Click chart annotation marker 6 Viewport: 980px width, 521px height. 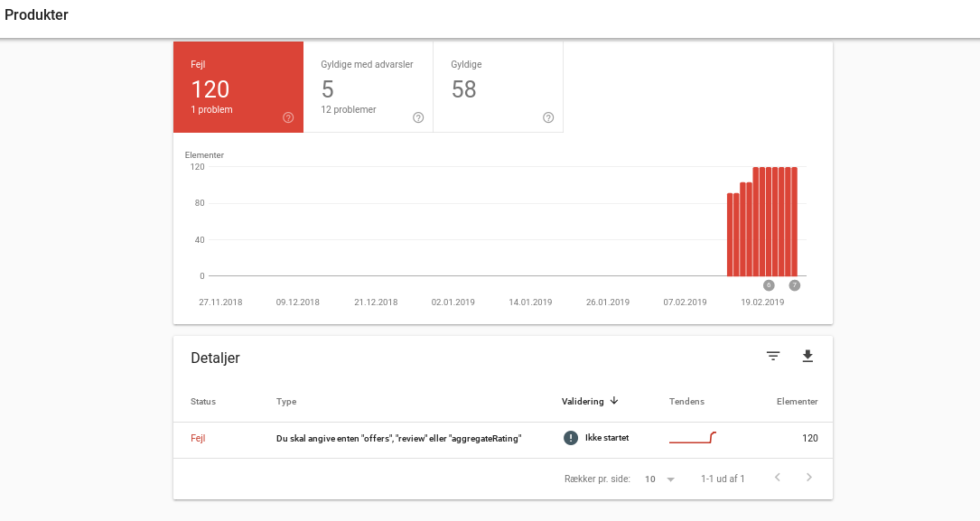(769, 285)
